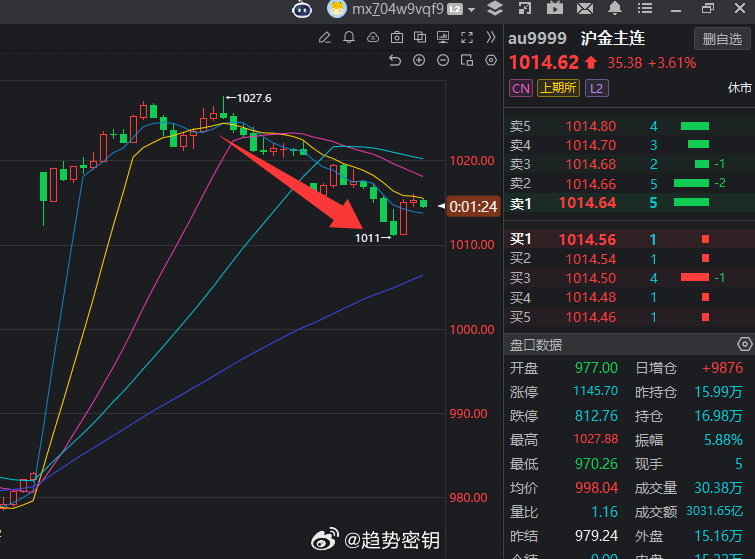Open the monitor chart display icon
The height and width of the screenshot is (559, 755).
[443, 38]
